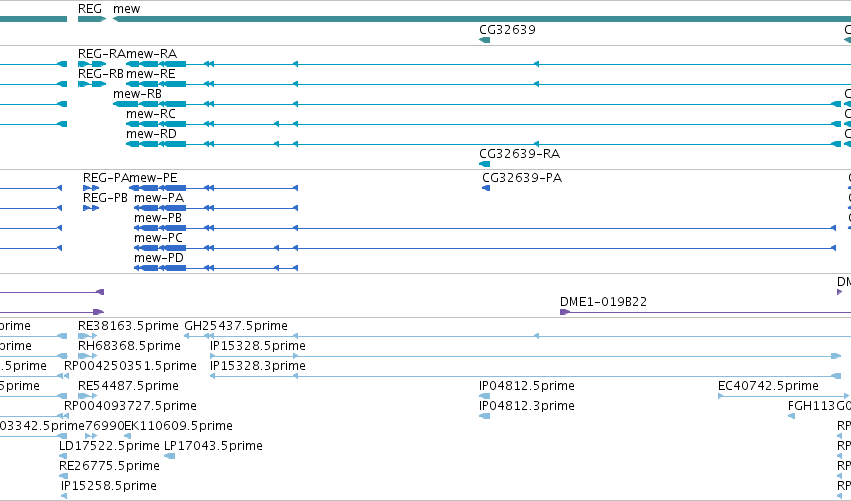Image resolution: width=851 pixels, height=501 pixels.
Task: Click the DME1-019B22 purple arrow start
Action: point(564,312)
